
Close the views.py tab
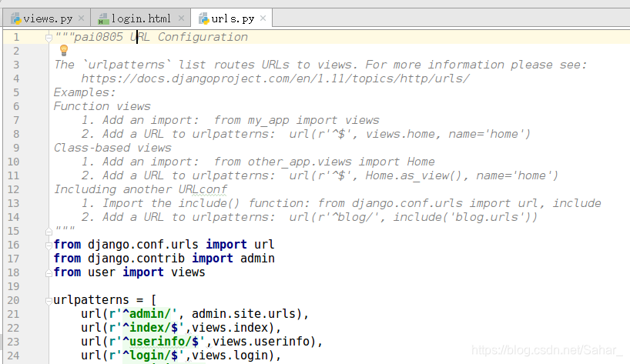coord(81,18)
